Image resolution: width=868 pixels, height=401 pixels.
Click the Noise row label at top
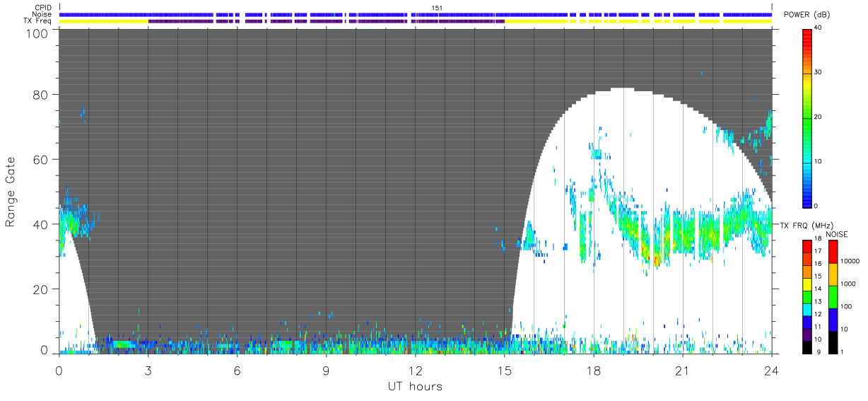tap(42, 14)
